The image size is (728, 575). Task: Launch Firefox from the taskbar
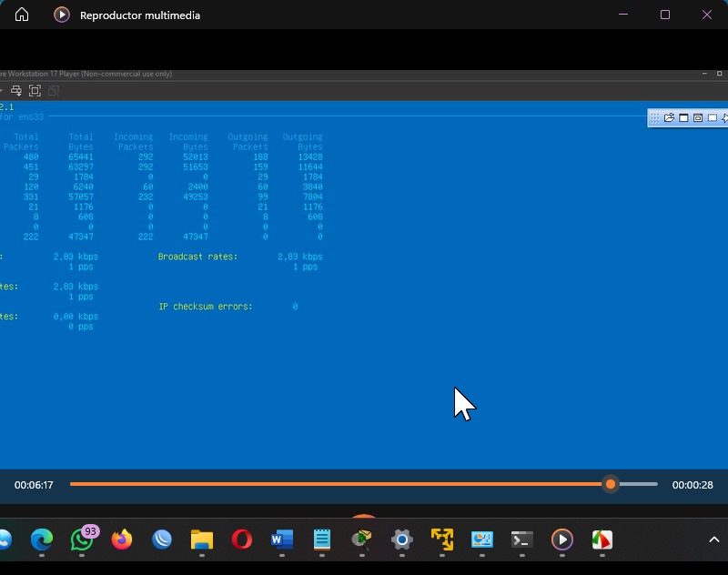(122, 540)
